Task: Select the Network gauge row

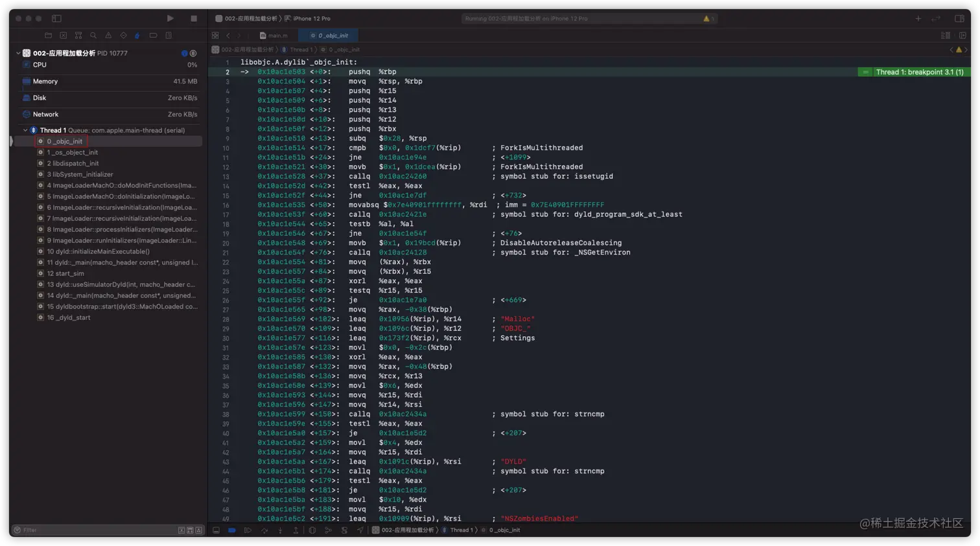Action: 108,115
